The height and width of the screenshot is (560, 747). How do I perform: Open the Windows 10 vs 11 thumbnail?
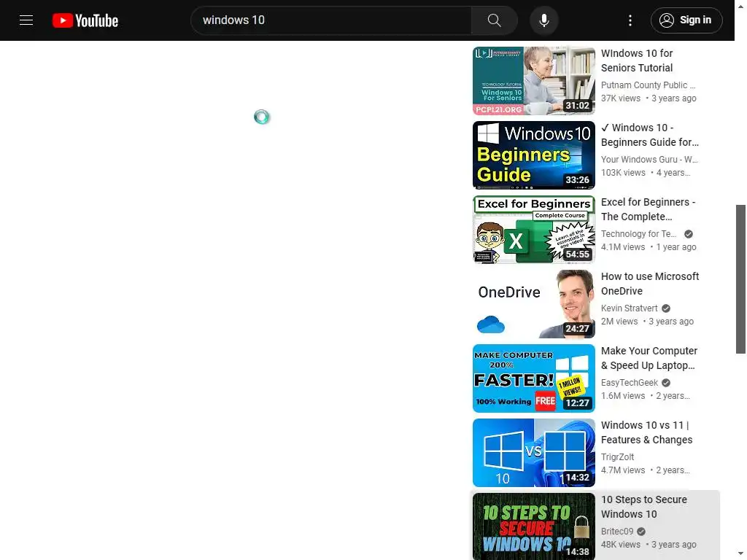(533, 452)
